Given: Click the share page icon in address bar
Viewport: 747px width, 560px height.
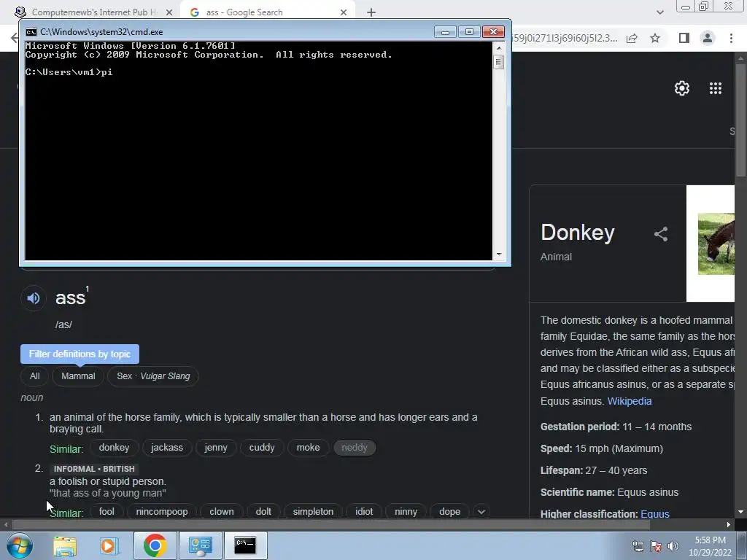Looking at the screenshot, I should 632,38.
